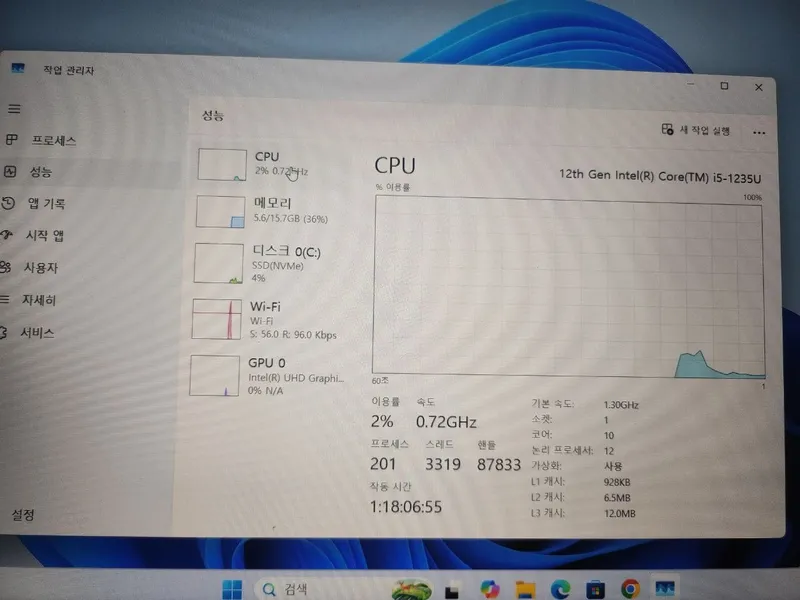Click the Task Manager taskbar icon

click(x=665, y=589)
